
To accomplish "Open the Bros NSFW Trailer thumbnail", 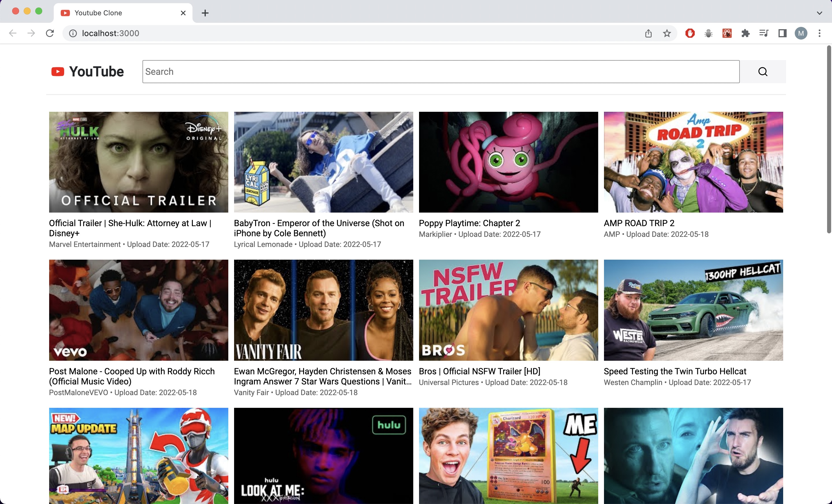I will click(509, 310).
